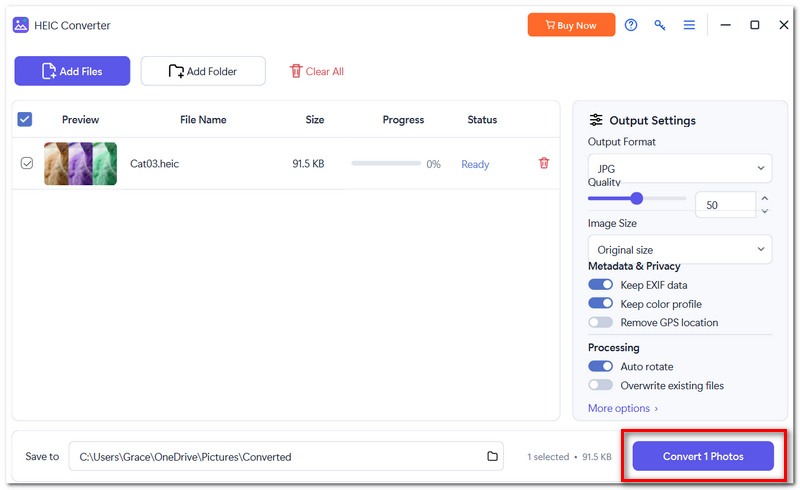Viewport: 800px width, 490px height.
Task: Browse output folder using folder icon
Action: pyautogui.click(x=492, y=456)
